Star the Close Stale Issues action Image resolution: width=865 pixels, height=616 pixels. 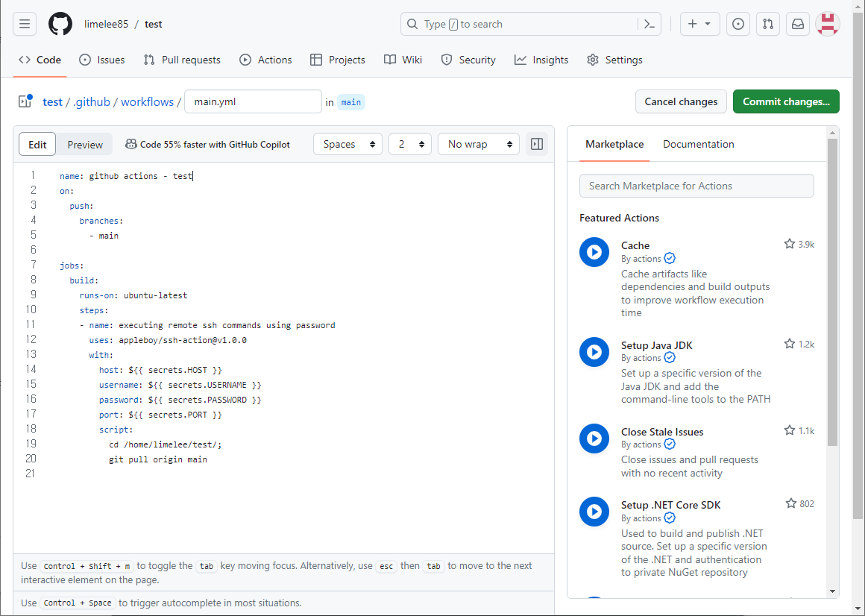790,430
